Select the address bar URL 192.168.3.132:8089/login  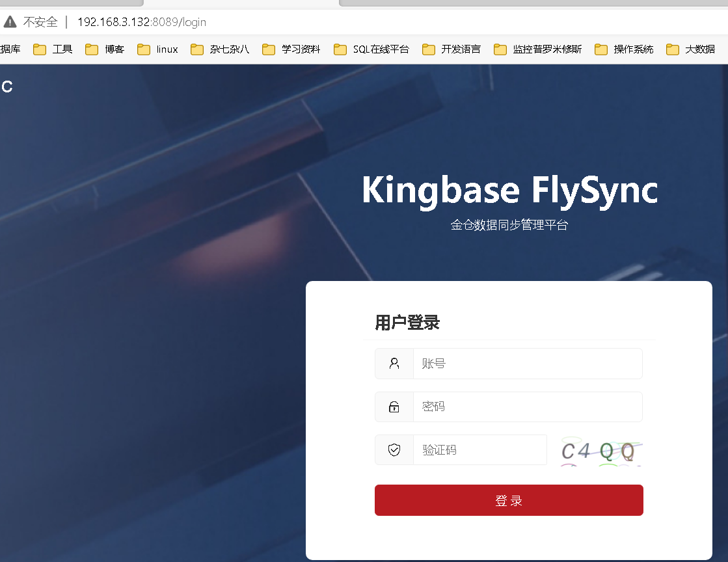click(x=142, y=22)
